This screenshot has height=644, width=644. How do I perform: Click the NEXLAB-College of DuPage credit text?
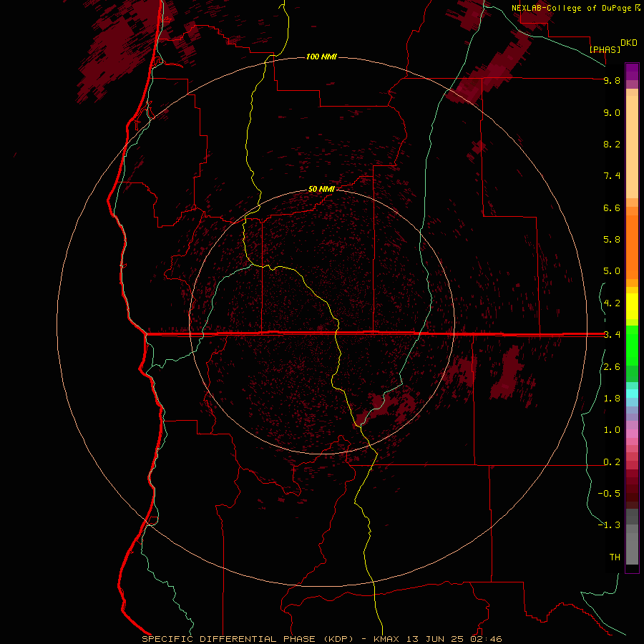[571, 8]
